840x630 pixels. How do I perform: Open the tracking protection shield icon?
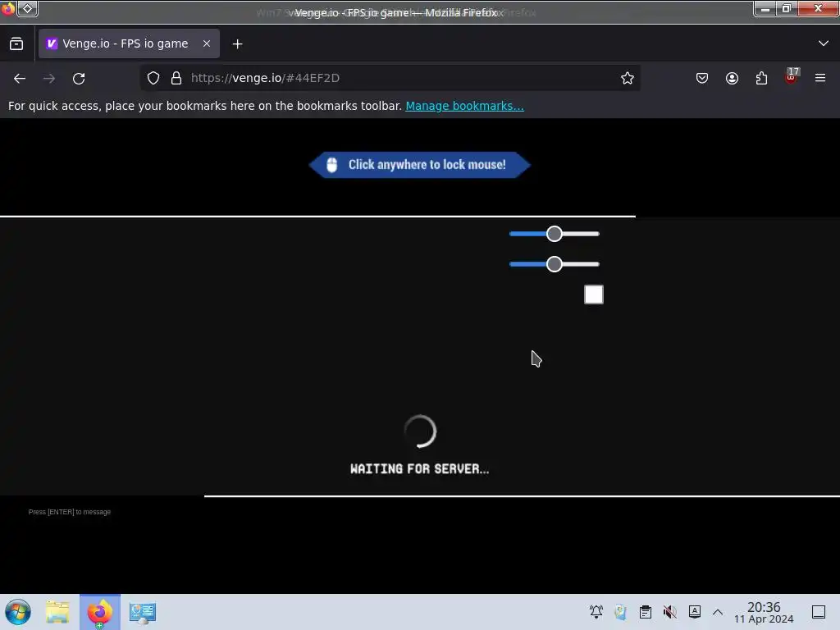(x=153, y=78)
